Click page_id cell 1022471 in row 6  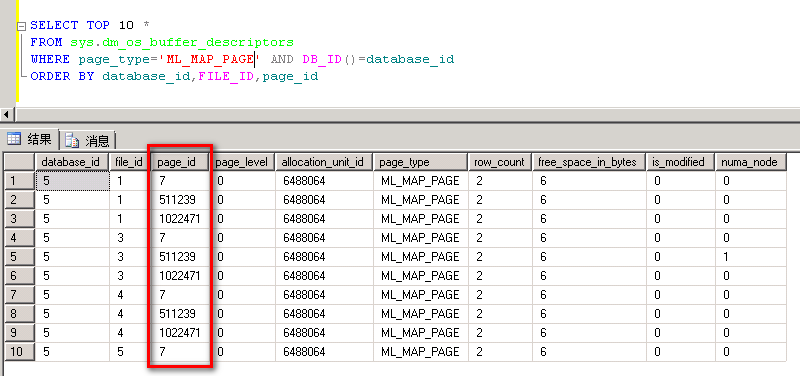pos(181,276)
